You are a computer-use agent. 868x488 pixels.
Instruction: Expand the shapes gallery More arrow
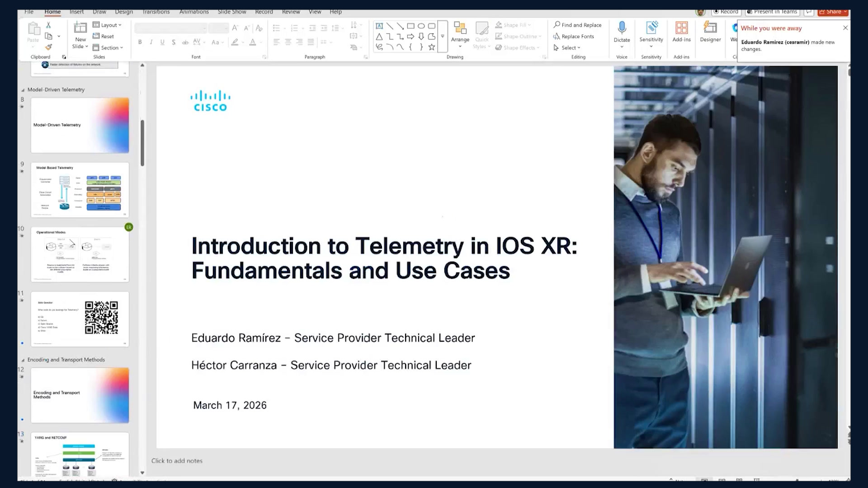(x=443, y=36)
